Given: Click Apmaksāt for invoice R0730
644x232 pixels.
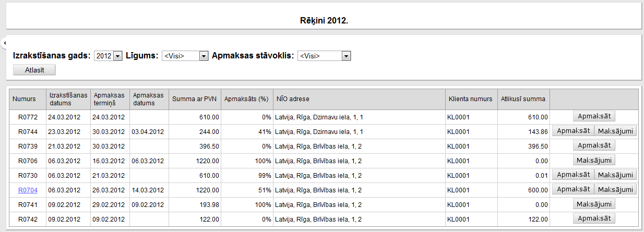Looking at the screenshot, I should (573, 175).
